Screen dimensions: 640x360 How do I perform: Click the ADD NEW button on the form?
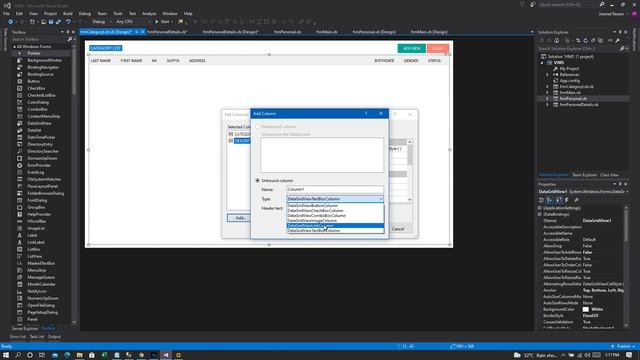pos(411,48)
